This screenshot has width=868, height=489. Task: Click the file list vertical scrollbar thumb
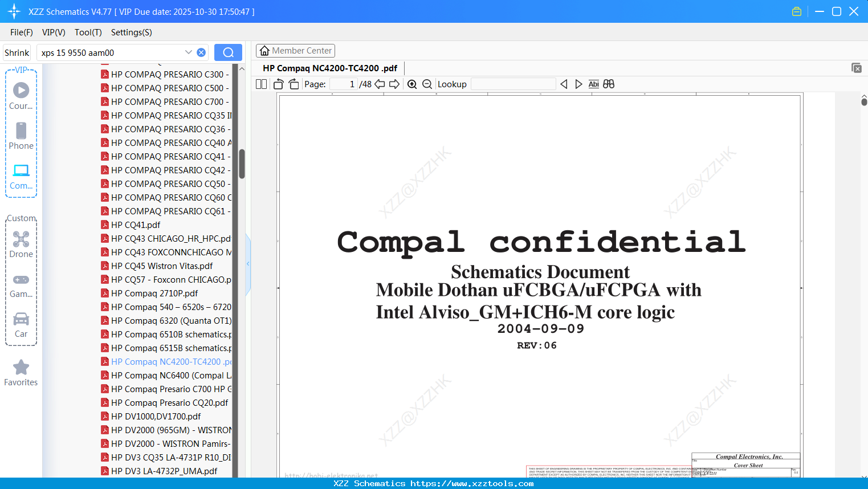[x=242, y=164]
